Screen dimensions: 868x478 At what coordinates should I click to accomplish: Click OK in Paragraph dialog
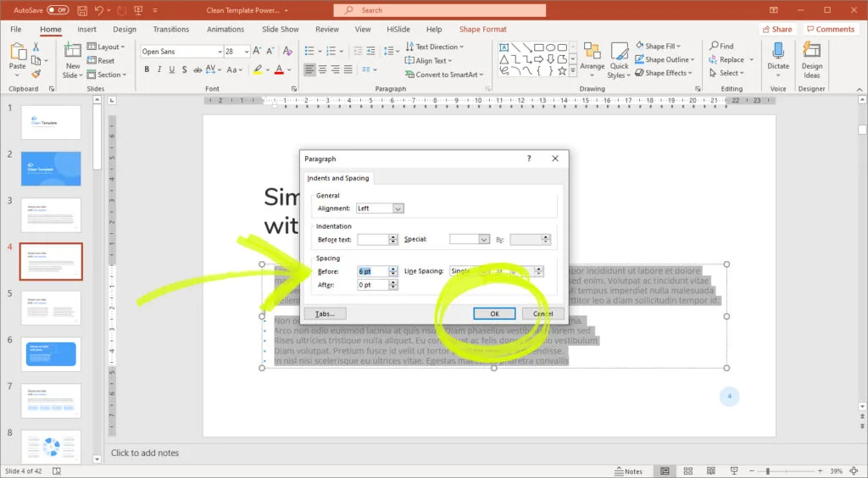point(494,314)
